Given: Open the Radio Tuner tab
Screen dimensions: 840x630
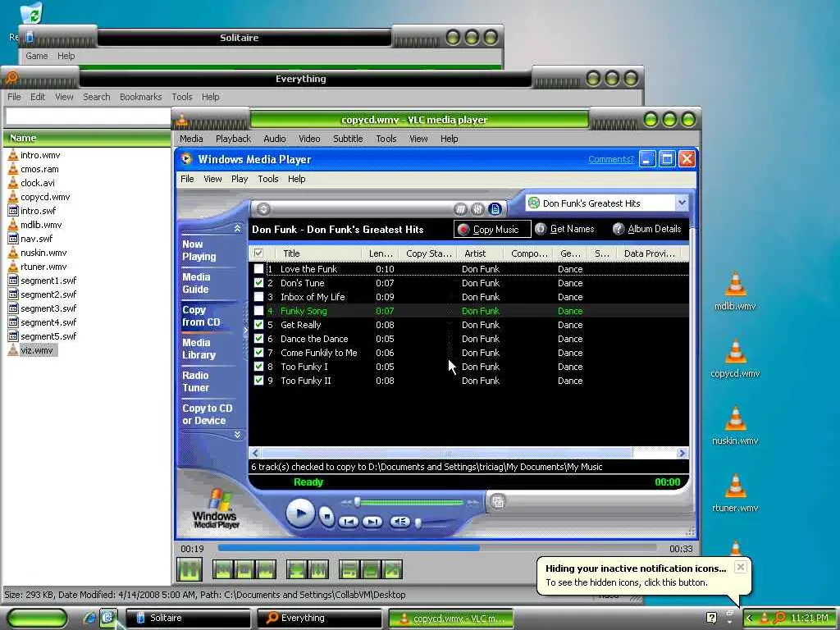Looking at the screenshot, I should click(195, 381).
